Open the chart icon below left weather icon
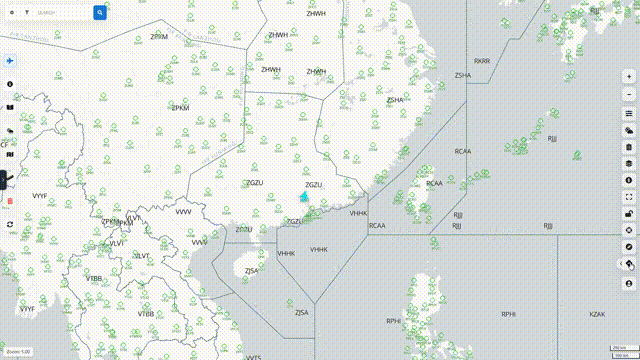 pos(10,154)
